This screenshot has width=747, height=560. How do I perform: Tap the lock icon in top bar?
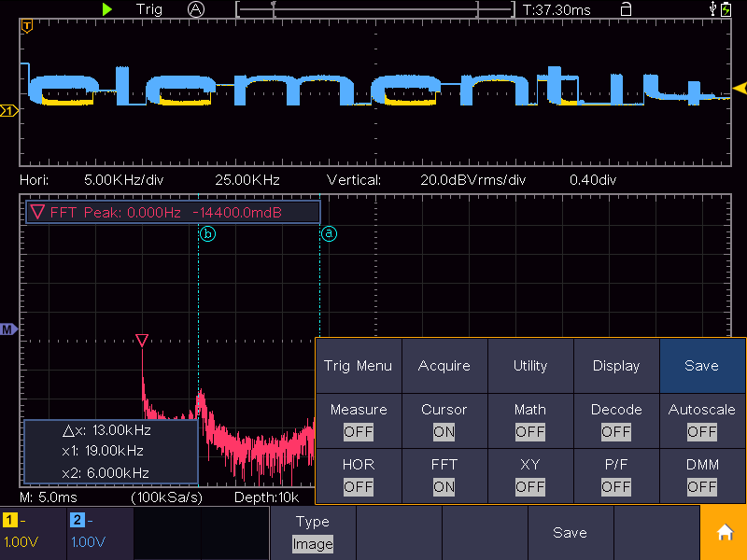[626, 9]
